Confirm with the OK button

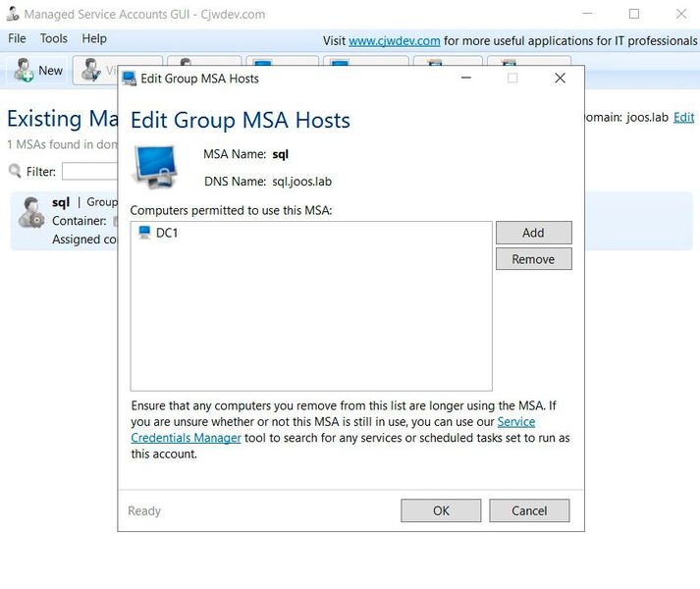tap(441, 510)
